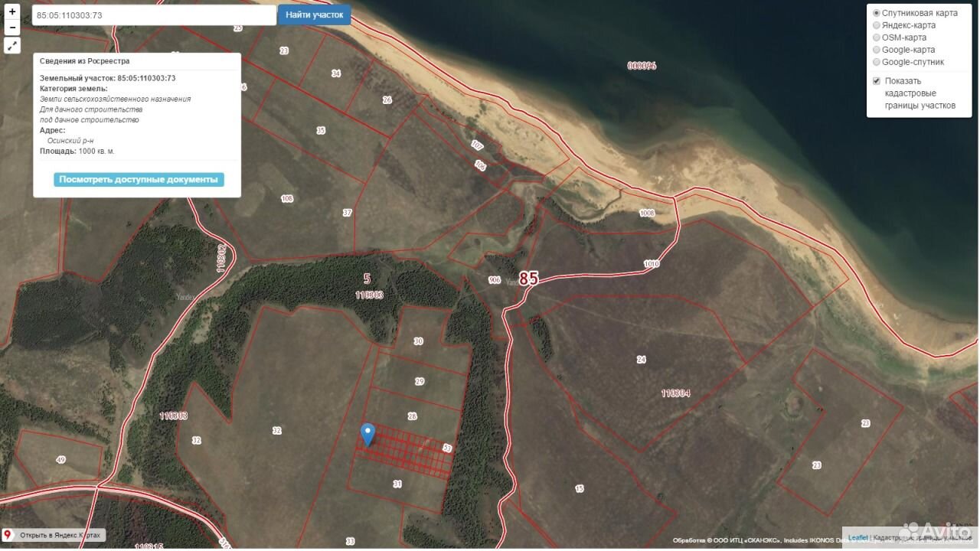Uncheck Показать кадастровые границы участков

[877, 81]
